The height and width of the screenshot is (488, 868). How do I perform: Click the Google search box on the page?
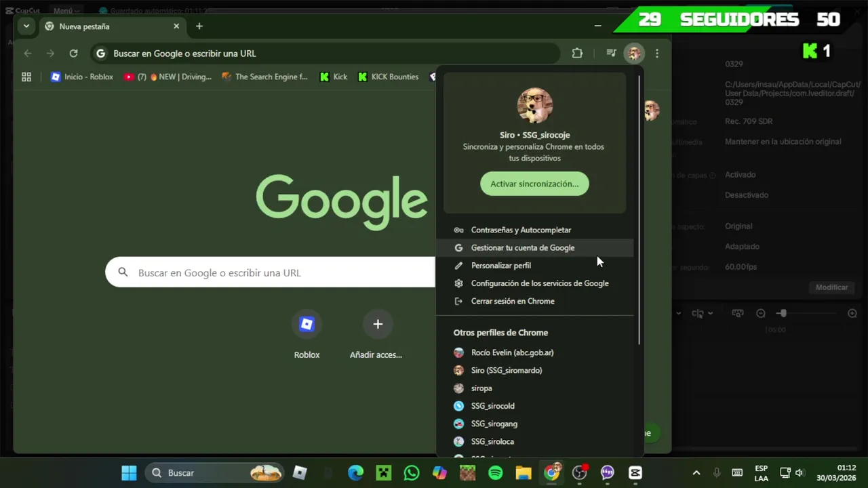271,272
